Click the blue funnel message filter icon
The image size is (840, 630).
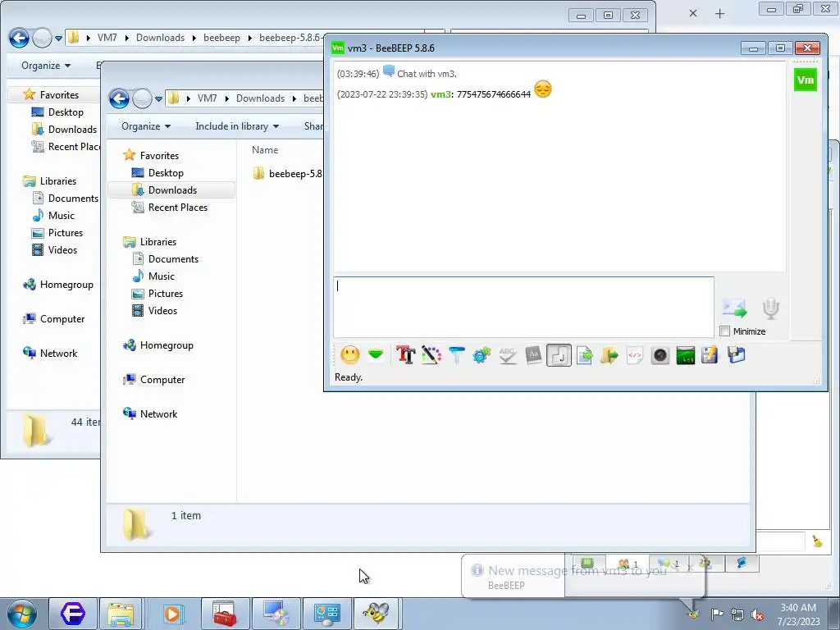[456, 354]
